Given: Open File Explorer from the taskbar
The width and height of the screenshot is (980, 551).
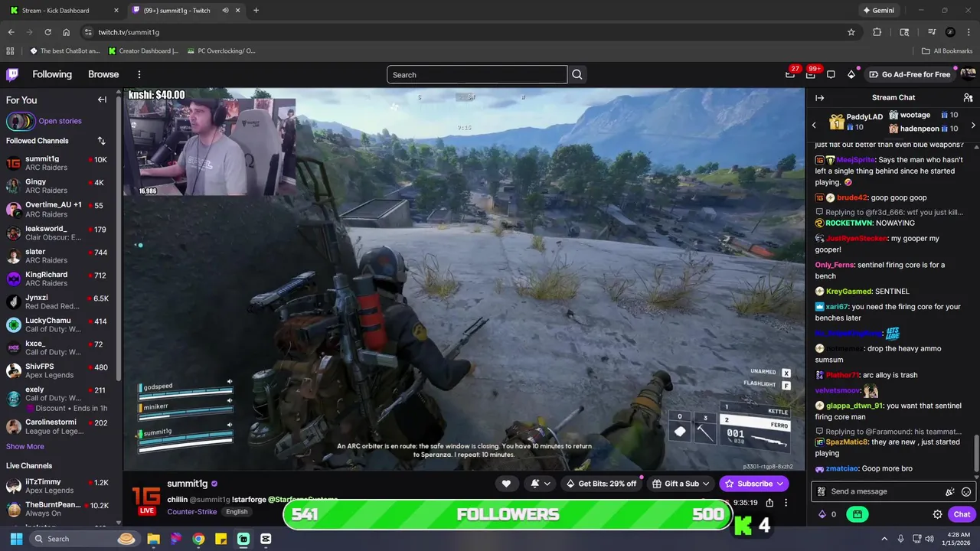Looking at the screenshot, I should 153,539.
